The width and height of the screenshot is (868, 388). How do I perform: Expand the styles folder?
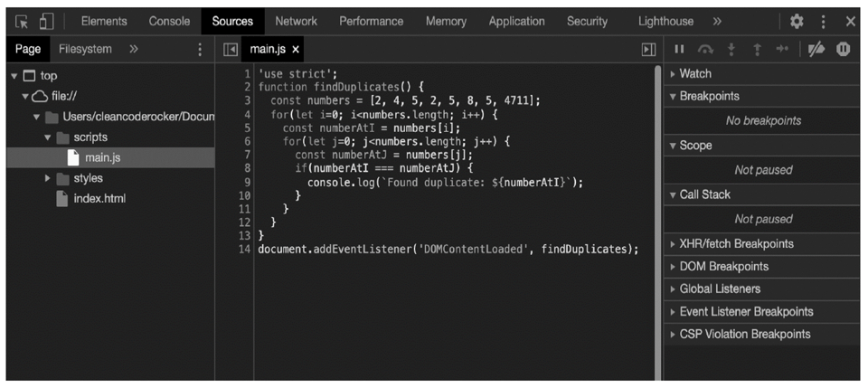47,178
